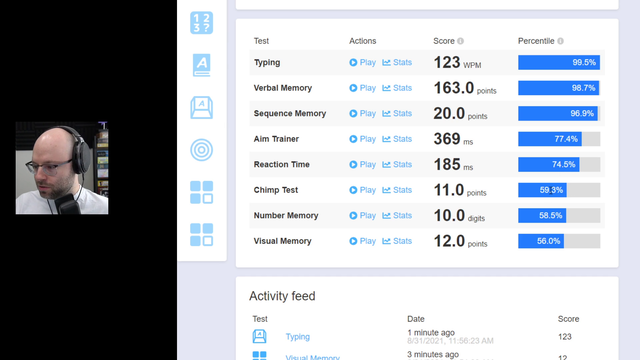Open Stats for Visual Memory
Viewport: 640px width, 360px height.
coord(397,241)
